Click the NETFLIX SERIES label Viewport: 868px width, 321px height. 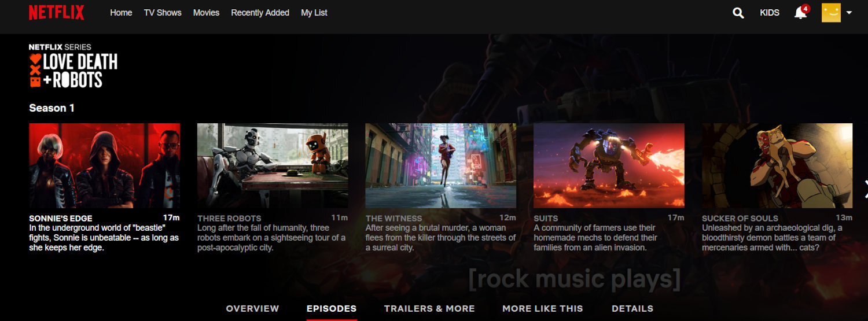60,47
